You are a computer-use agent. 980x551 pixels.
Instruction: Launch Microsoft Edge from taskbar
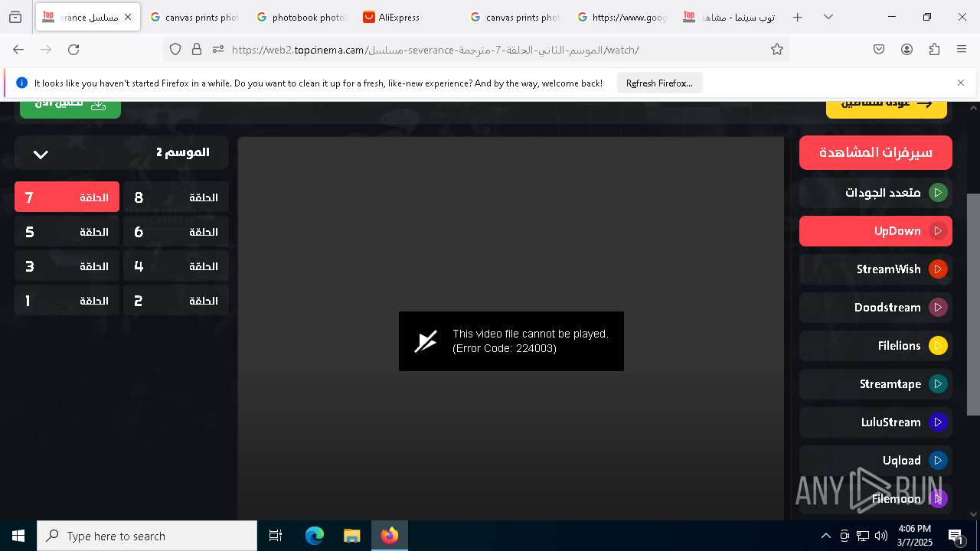coord(315,536)
